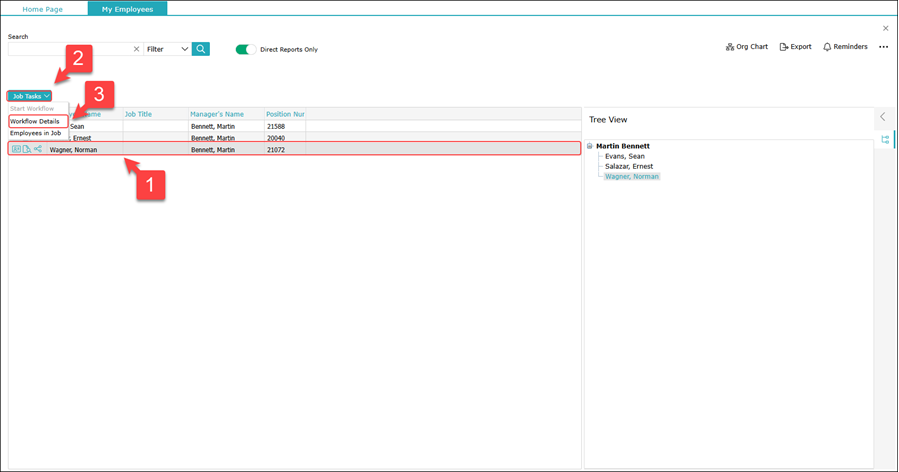This screenshot has height=472, width=899.
Task: Open the Filter dropdown
Action: click(x=167, y=49)
